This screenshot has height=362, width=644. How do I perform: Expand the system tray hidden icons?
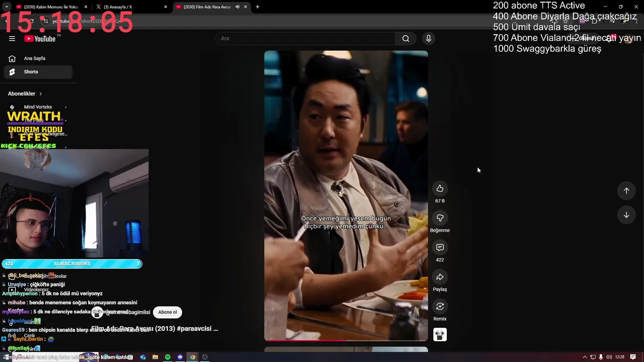[585, 357]
